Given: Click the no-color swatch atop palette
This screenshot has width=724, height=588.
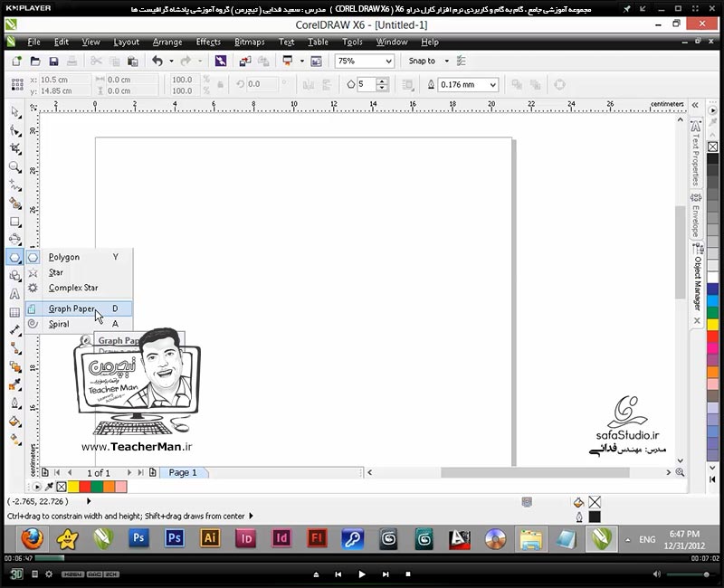Looking at the screenshot, I should 712,147.
